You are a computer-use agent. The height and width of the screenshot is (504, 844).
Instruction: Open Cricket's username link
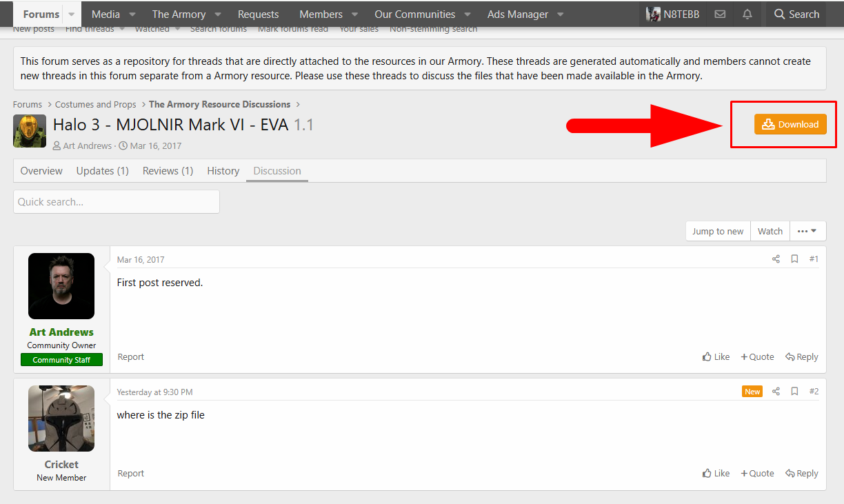point(61,465)
